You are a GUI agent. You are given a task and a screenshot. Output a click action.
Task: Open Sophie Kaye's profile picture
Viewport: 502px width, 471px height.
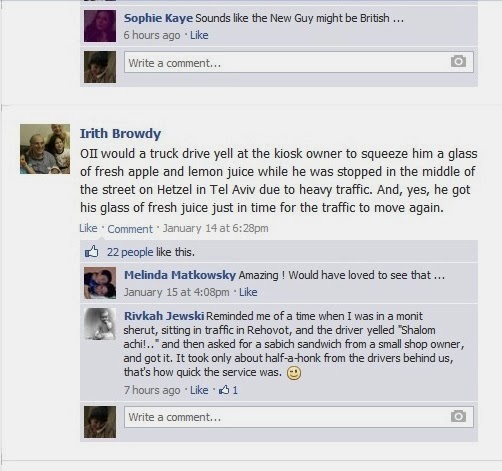pos(100,26)
